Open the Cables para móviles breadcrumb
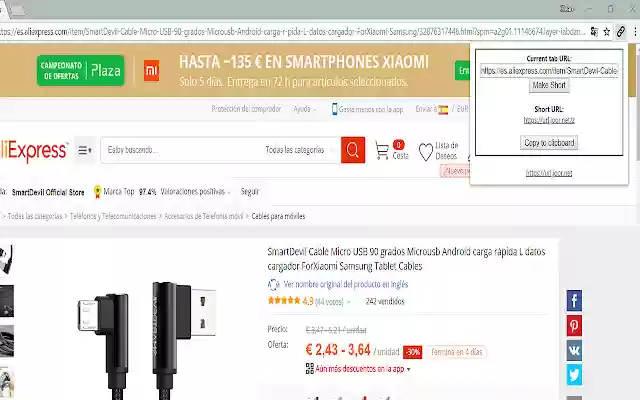640x400 pixels. click(278, 216)
